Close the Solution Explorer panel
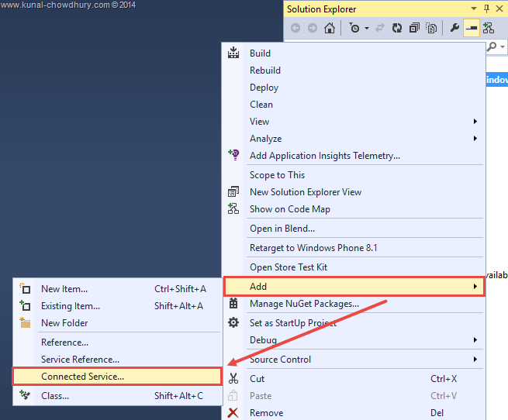The height and width of the screenshot is (420, 508). tap(499, 9)
